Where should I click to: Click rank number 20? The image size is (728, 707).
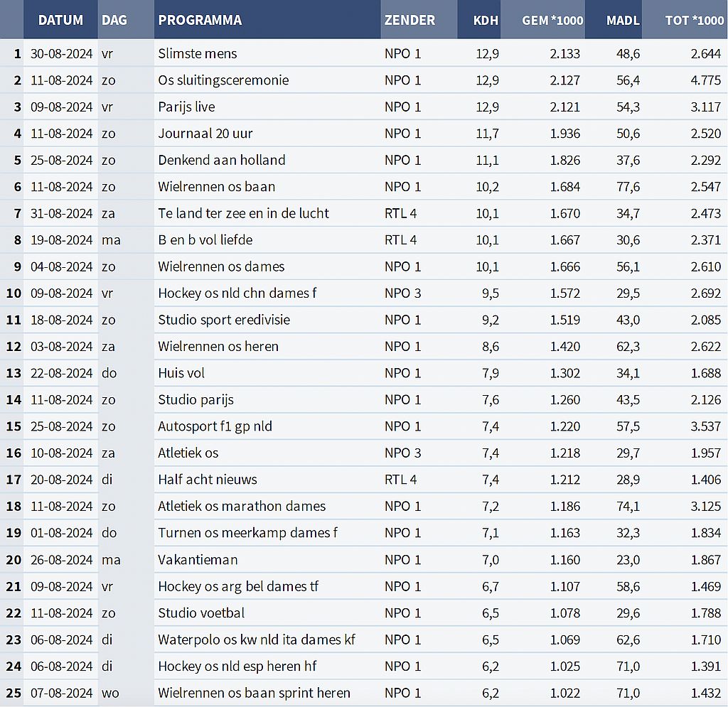pyautogui.click(x=14, y=560)
